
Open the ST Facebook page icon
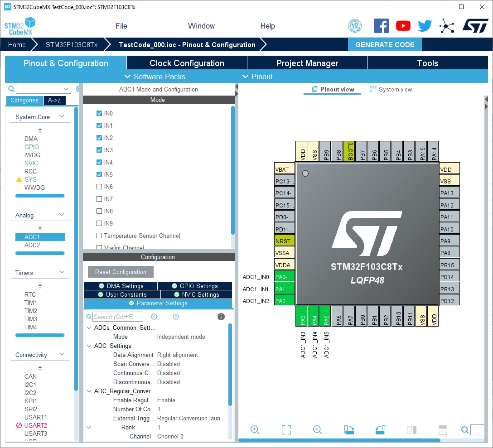pyautogui.click(x=382, y=26)
